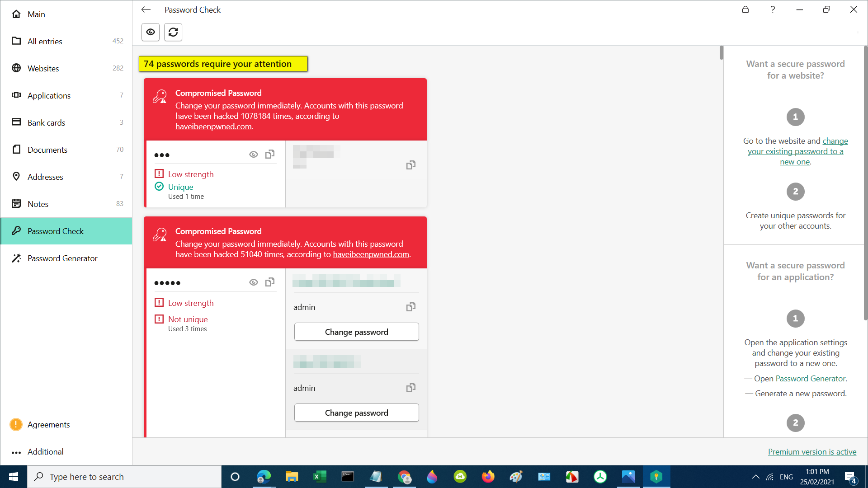Expand the Additional menu

[x=45, y=452]
